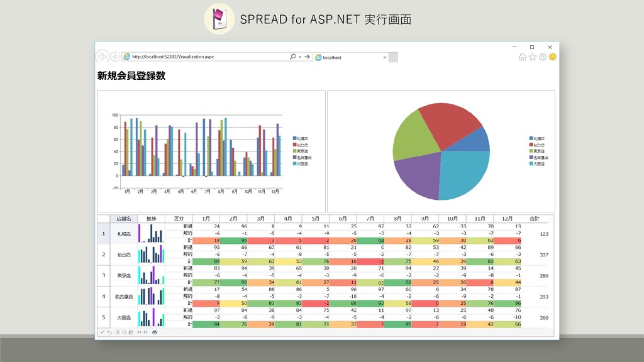Click the go arrow beside address bar
The width and height of the screenshot is (644, 362).
point(307,57)
